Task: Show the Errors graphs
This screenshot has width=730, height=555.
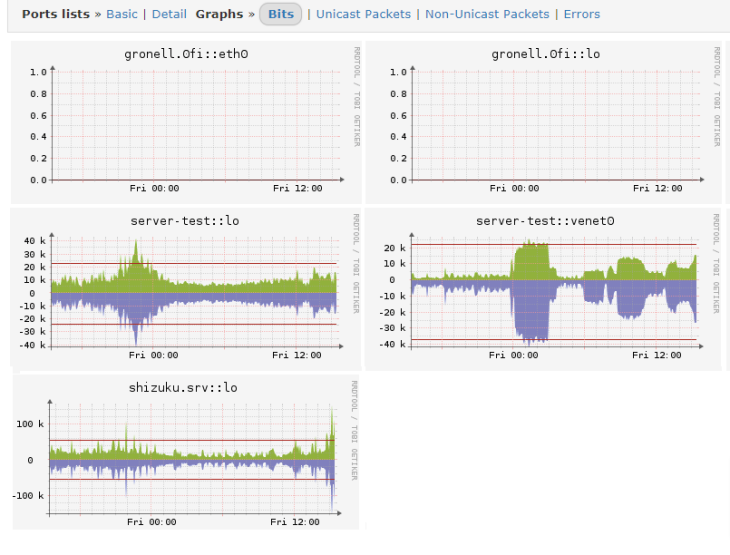Action: coord(582,14)
